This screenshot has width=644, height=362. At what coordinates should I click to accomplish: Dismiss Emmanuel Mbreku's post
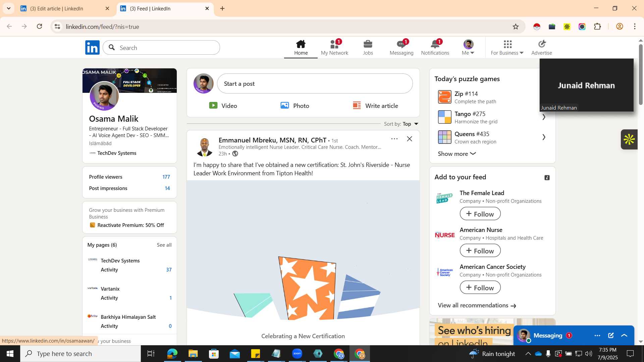pyautogui.click(x=410, y=139)
